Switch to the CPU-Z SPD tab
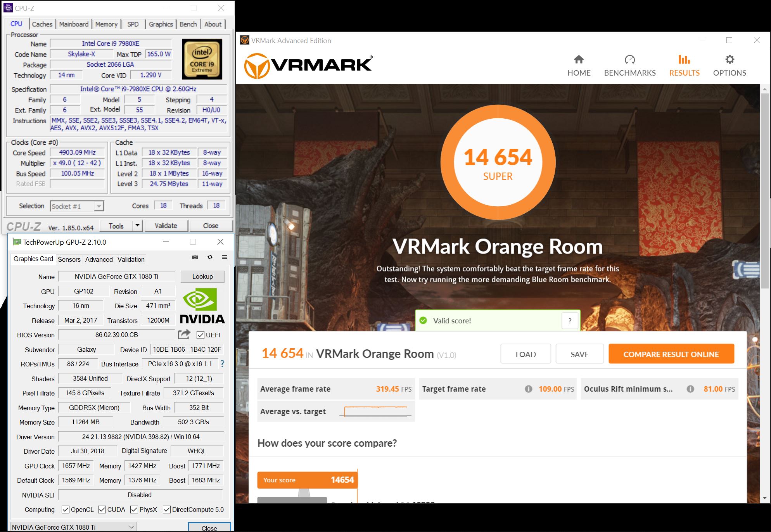This screenshot has width=771, height=532. coord(133,24)
